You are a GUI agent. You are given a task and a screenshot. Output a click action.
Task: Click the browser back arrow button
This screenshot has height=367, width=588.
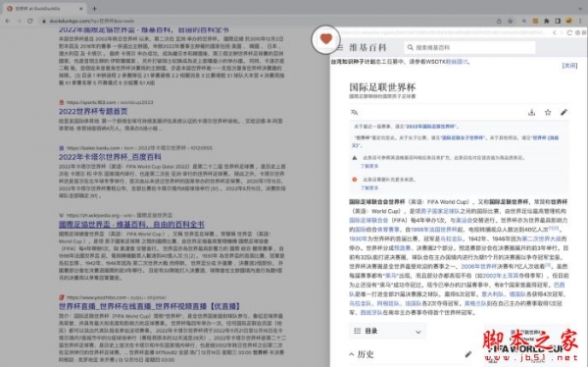click(8, 21)
